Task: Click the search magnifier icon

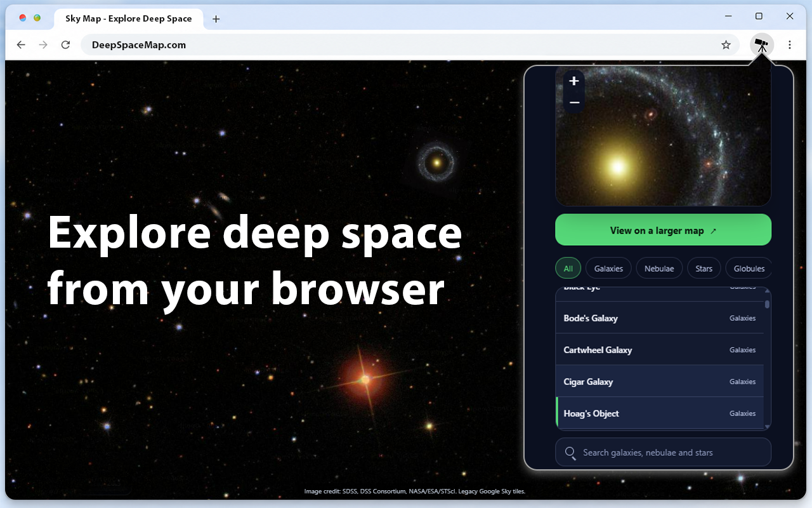Action: tap(570, 452)
